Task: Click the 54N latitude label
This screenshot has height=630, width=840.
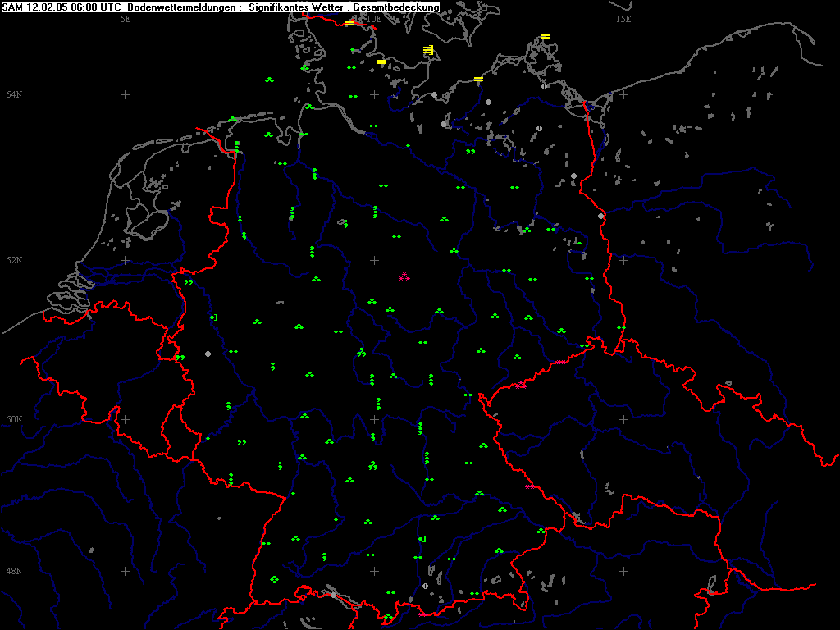Action: (14, 95)
